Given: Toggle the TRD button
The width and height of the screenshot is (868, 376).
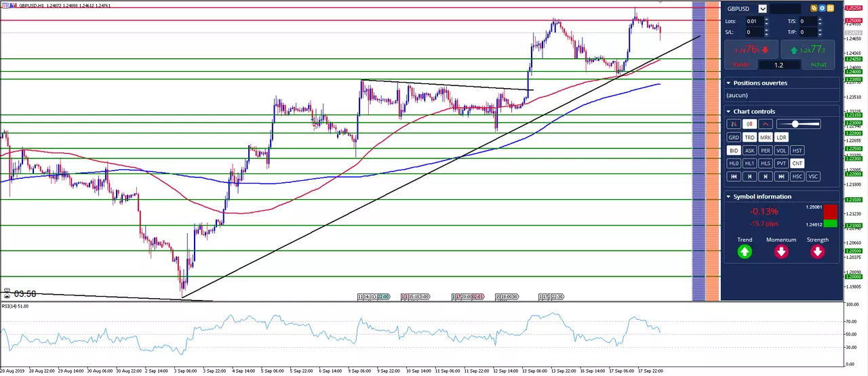Looking at the screenshot, I should 749,138.
